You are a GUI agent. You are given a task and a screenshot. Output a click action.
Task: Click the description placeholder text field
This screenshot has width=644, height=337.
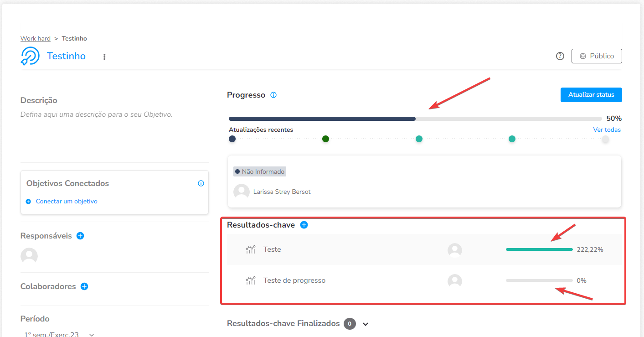(x=97, y=114)
